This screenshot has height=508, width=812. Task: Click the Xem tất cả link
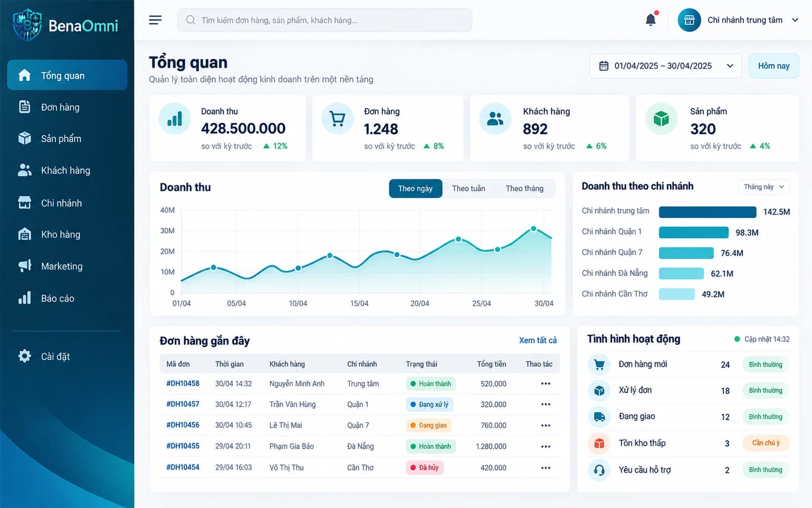pyautogui.click(x=538, y=341)
